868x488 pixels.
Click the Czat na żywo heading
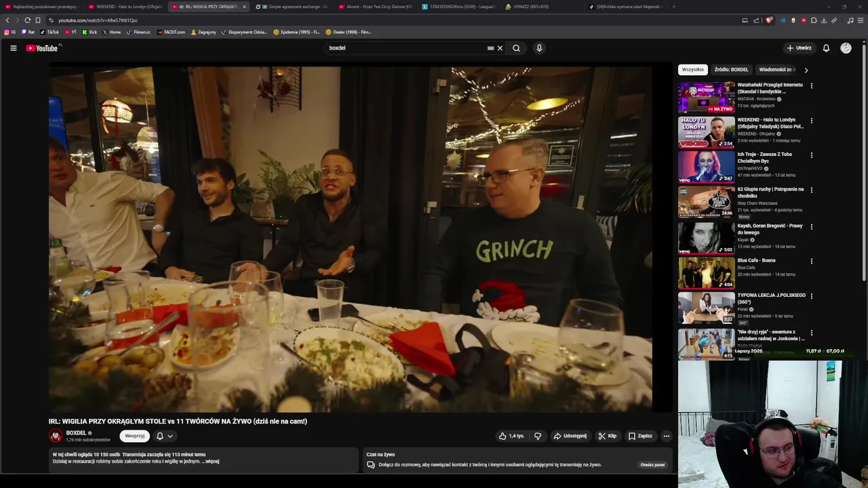pyautogui.click(x=380, y=455)
